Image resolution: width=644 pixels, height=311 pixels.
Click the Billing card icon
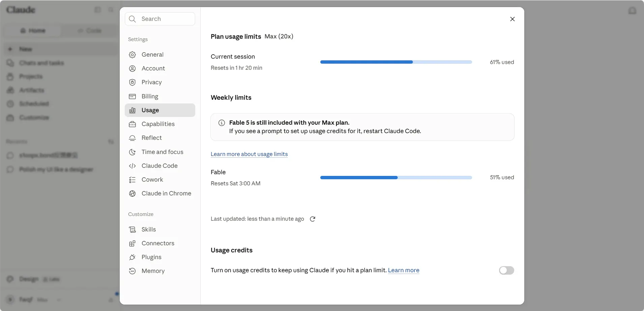(133, 96)
